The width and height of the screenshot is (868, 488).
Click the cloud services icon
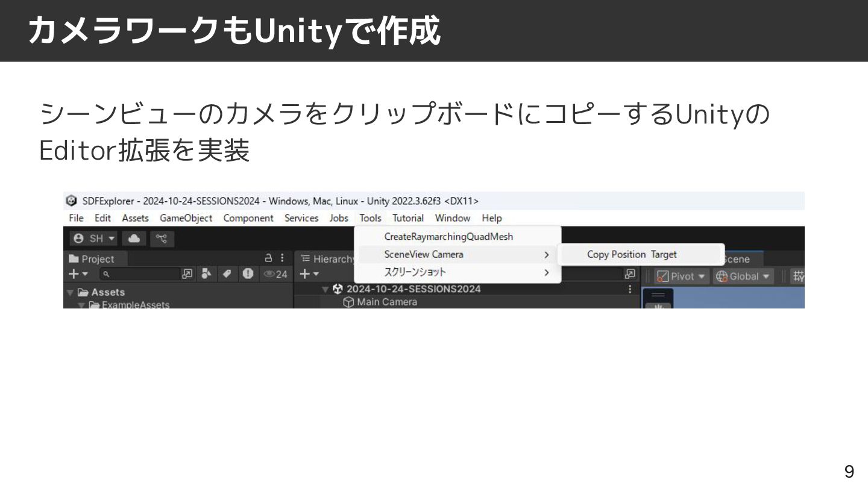click(134, 239)
